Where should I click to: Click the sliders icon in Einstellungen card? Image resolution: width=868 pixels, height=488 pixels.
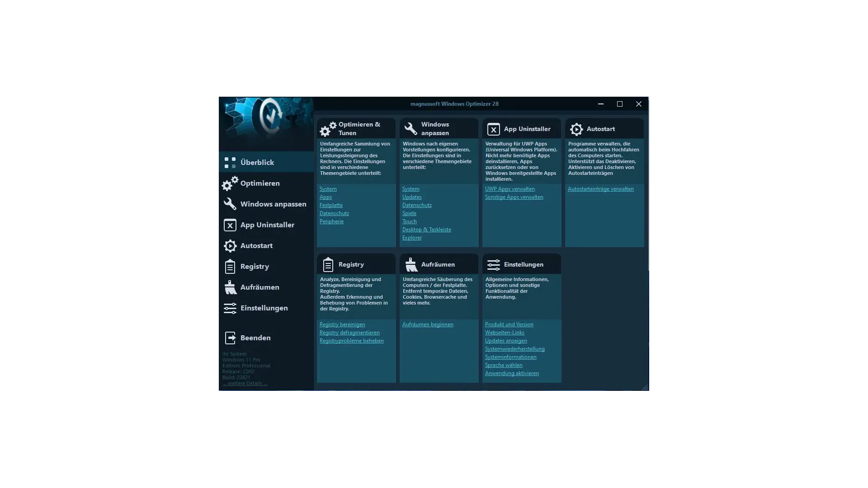(x=493, y=265)
